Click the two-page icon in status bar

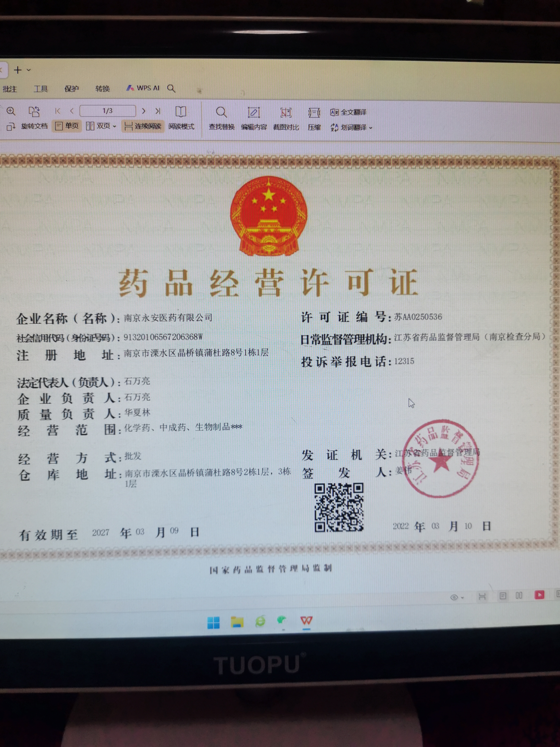click(519, 595)
